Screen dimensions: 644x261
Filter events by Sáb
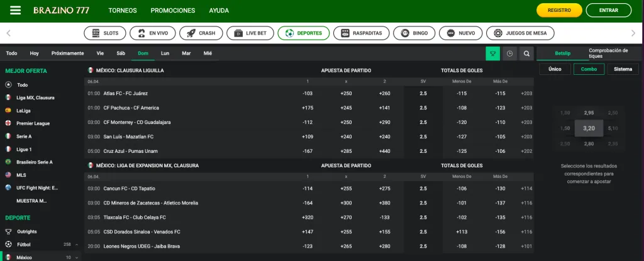coord(121,53)
